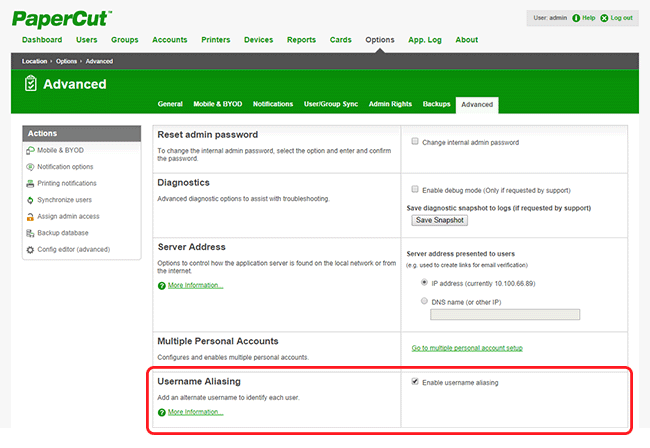
Task: Click the Config editor gear icon
Action: pos(30,249)
